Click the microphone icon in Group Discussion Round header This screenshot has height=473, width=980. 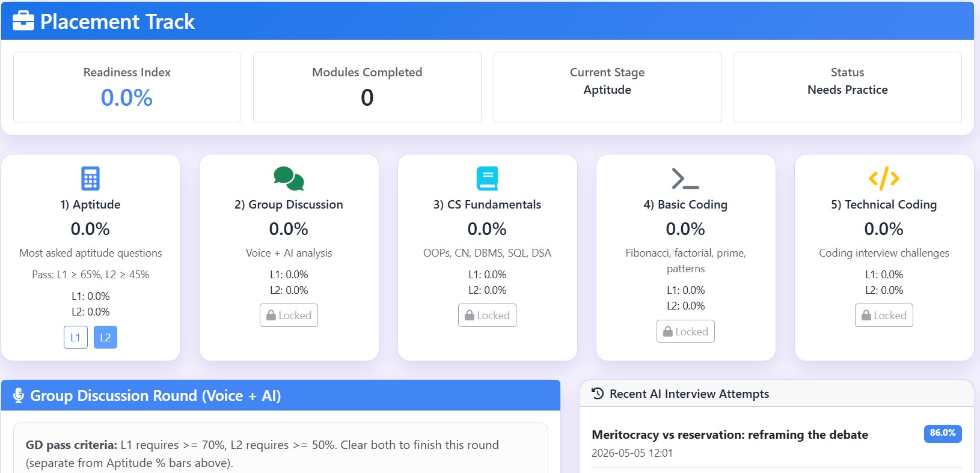pos(19,395)
